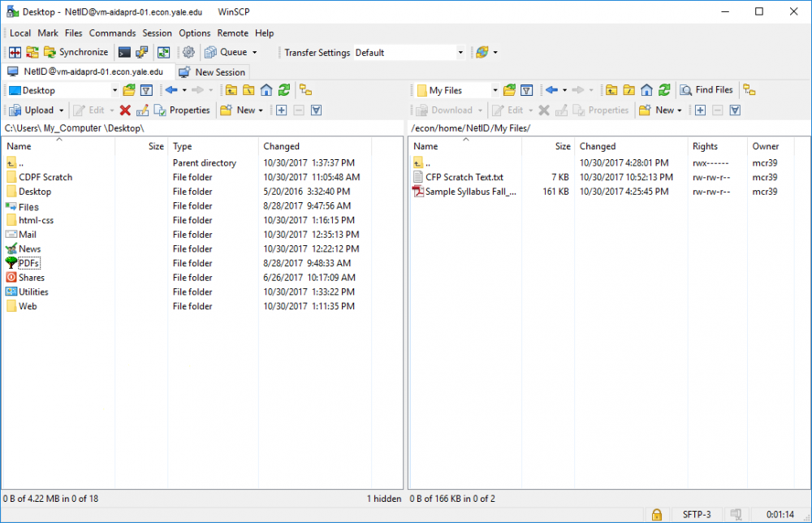The height and width of the screenshot is (523, 812).
Task: Click the filter icon in remote panel
Action: pos(527,91)
